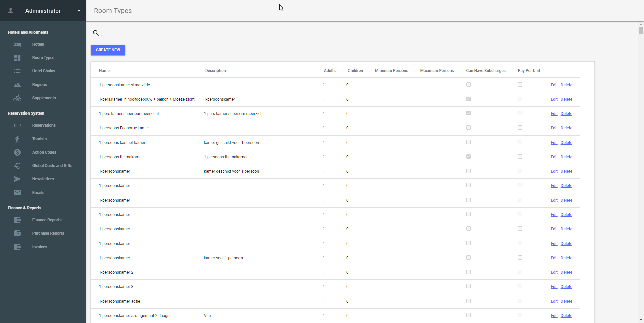The image size is (644, 323).
Task: Toggle subcharges for 1 persoonskamer straatzijde
Action: (x=468, y=85)
